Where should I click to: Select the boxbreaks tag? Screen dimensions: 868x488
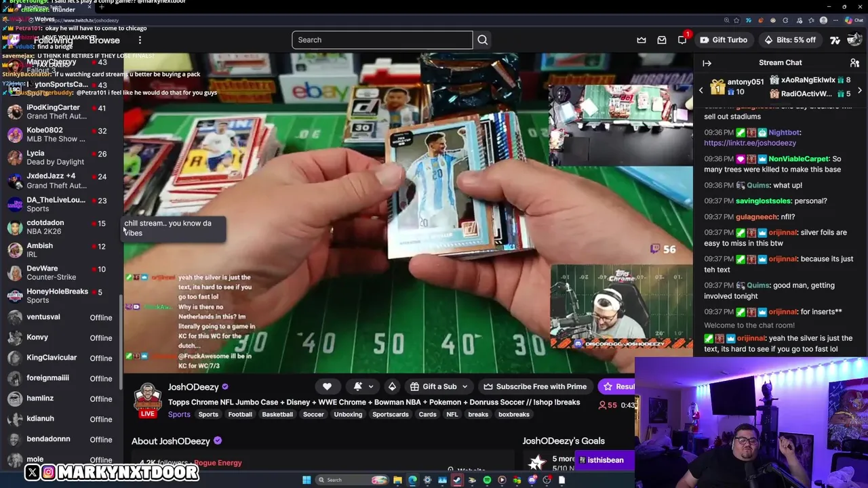click(x=514, y=414)
